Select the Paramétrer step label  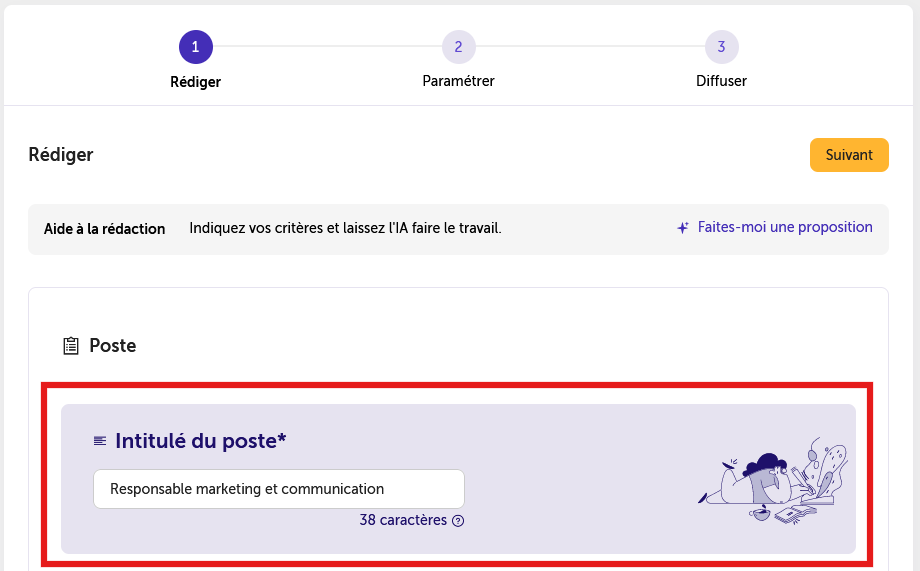458,81
